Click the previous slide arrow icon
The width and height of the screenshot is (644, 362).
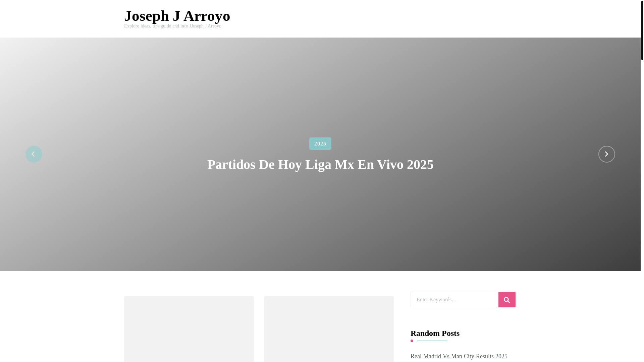point(34,154)
